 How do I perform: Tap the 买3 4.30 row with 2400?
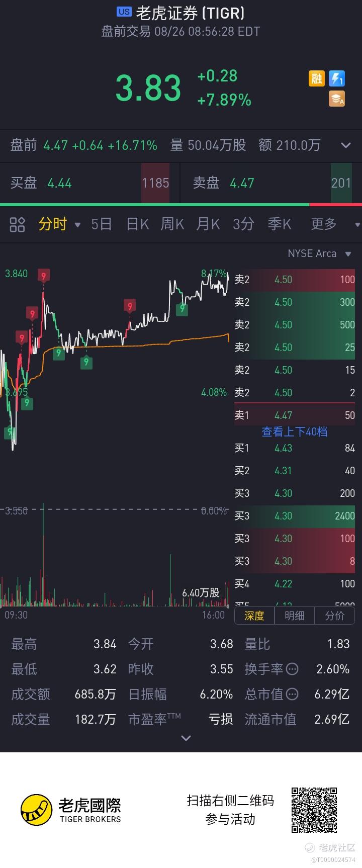point(295,516)
